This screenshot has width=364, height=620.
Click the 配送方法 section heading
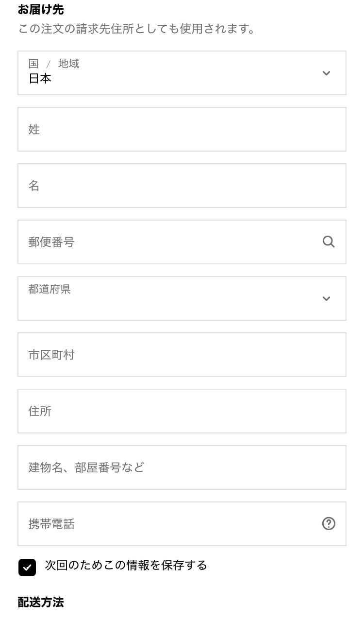point(41,603)
